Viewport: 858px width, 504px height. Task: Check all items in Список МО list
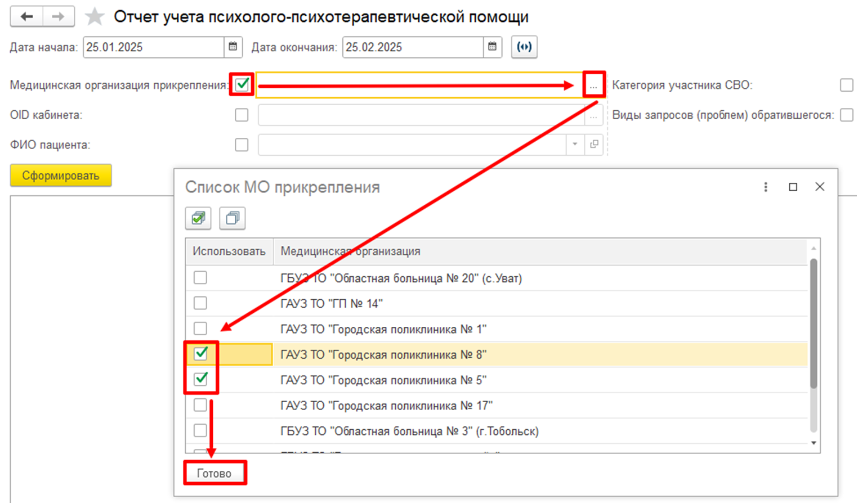click(198, 218)
